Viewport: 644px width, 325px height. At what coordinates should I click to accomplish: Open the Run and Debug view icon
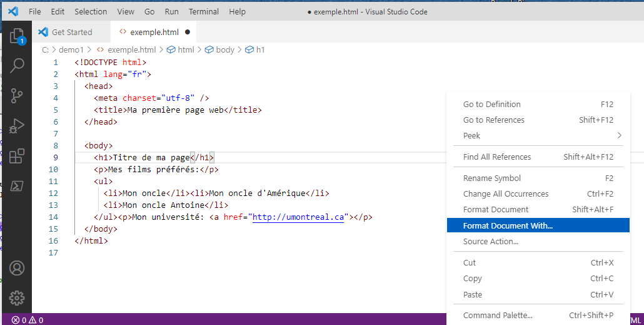(x=17, y=126)
